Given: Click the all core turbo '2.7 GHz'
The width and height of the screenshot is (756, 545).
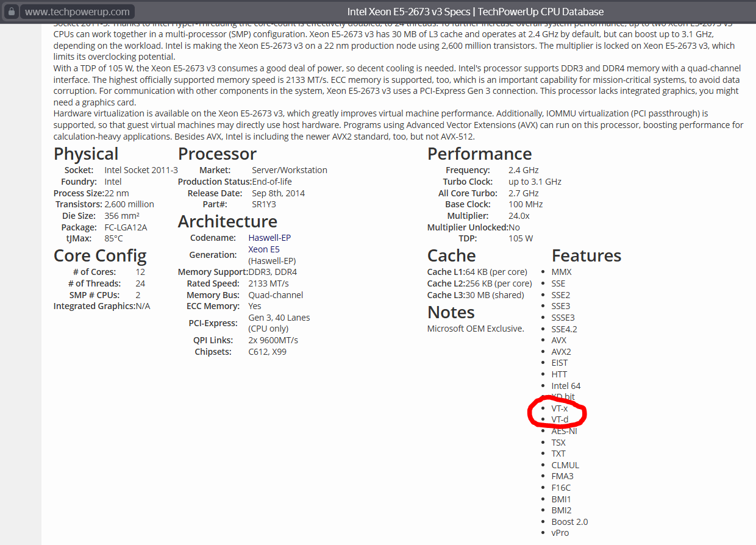Looking at the screenshot, I should [524, 193].
